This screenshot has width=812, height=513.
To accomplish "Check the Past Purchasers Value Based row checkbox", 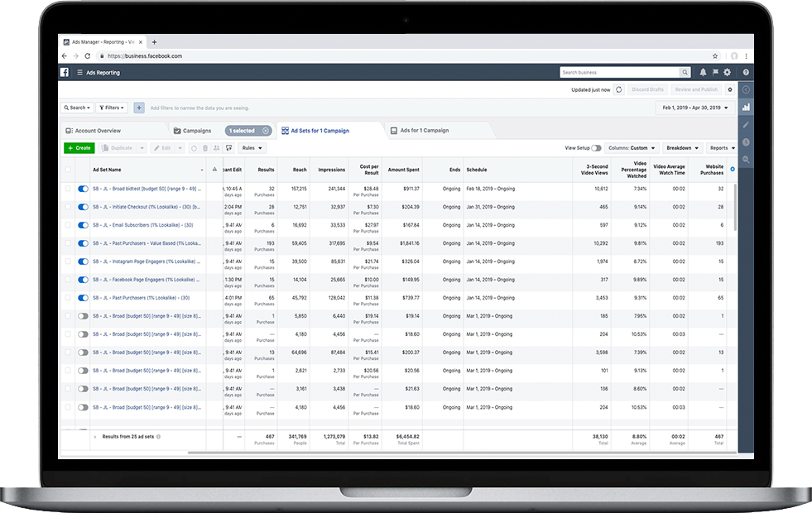I will 68,243.
